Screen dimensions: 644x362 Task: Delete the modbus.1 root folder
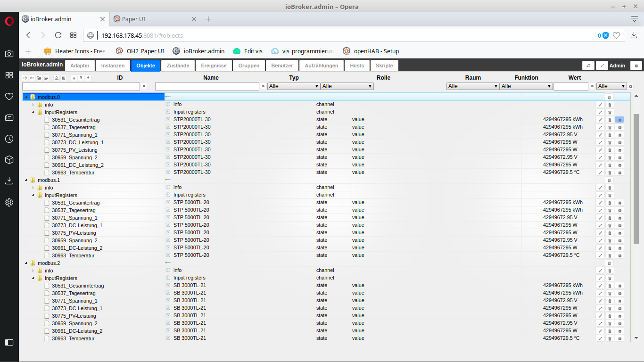[609, 180]
